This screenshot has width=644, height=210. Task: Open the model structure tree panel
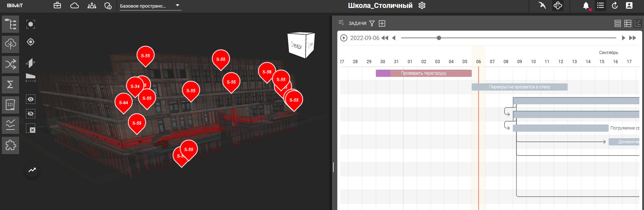[10, 24]
